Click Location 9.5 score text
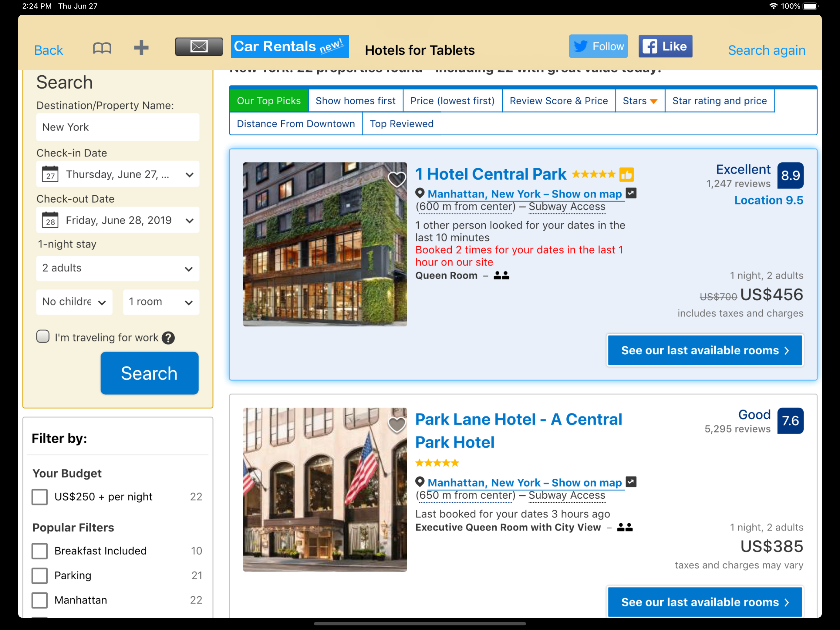 pyautogui.click(x=769, y=200)
